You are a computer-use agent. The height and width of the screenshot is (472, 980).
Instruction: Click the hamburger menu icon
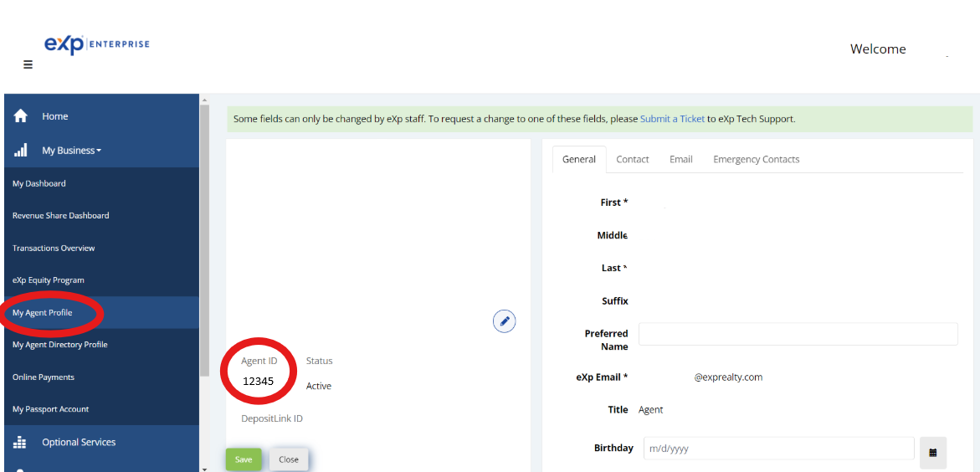coord(28,64)
